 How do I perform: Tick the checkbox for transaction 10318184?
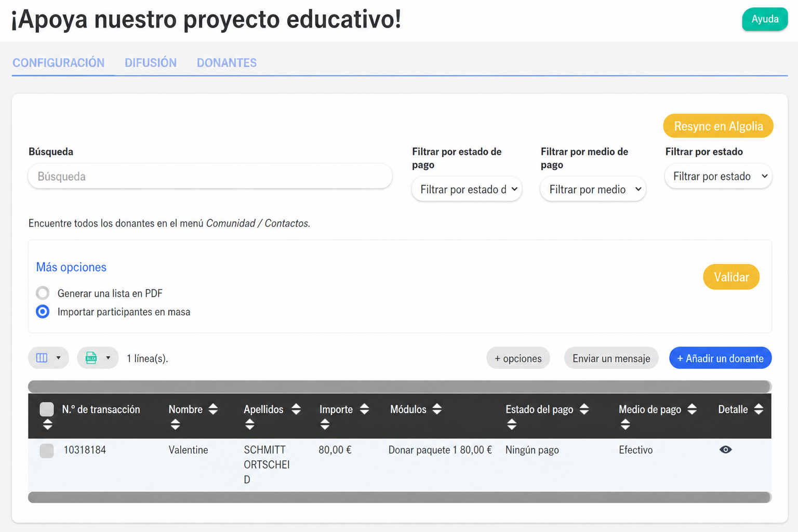[x=47, y=450]
